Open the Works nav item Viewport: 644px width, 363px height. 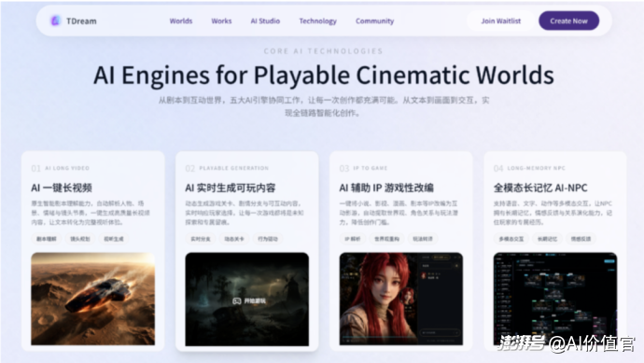[221, 21]
